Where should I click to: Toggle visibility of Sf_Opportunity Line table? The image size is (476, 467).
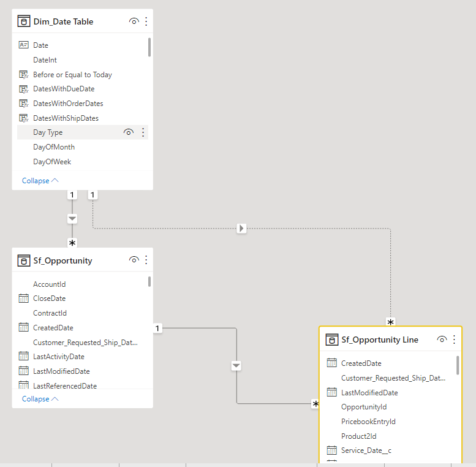click(442, 340)
